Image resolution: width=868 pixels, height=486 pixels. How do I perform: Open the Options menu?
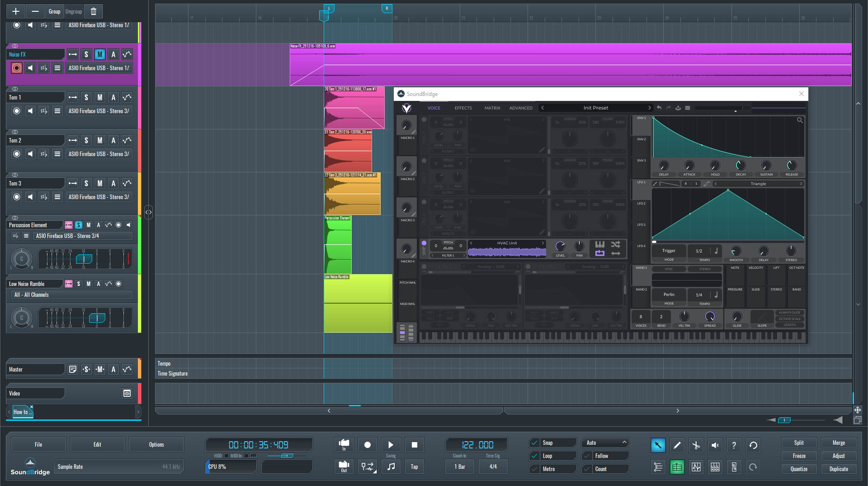point(156,444)
